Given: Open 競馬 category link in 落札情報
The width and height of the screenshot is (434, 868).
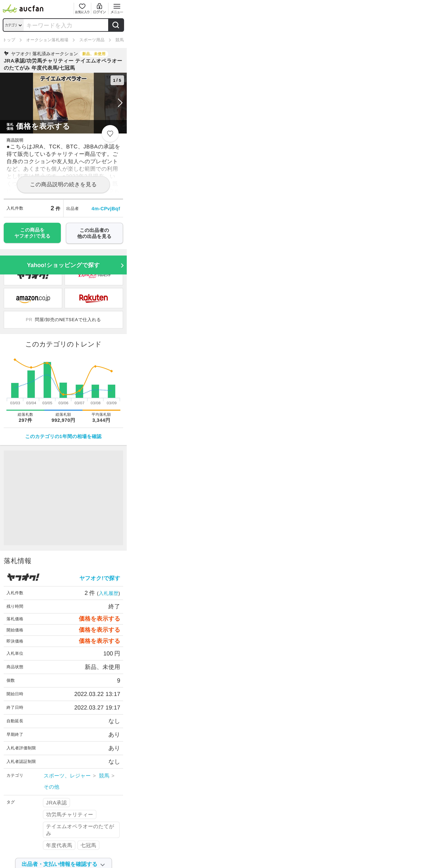Looking at the screenshot, I should point(104,776).
